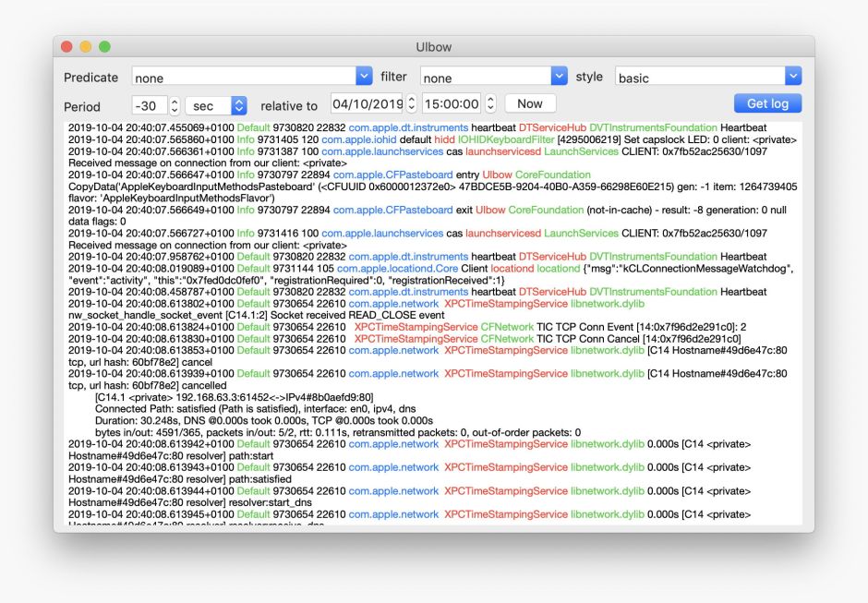Viewport: 868px width, 603px height.
Task: Zoom the window with green button
Action: click(x=104, y=46)
